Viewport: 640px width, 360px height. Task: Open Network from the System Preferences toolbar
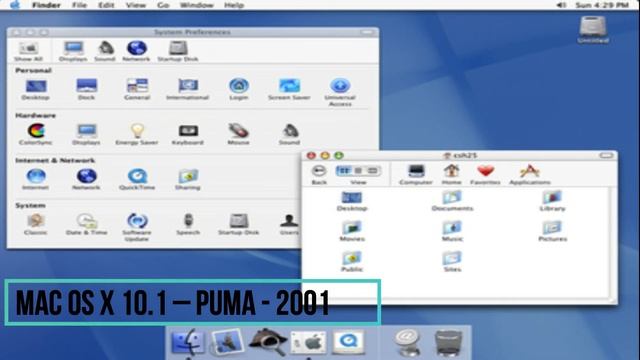(x=136, y=51)
